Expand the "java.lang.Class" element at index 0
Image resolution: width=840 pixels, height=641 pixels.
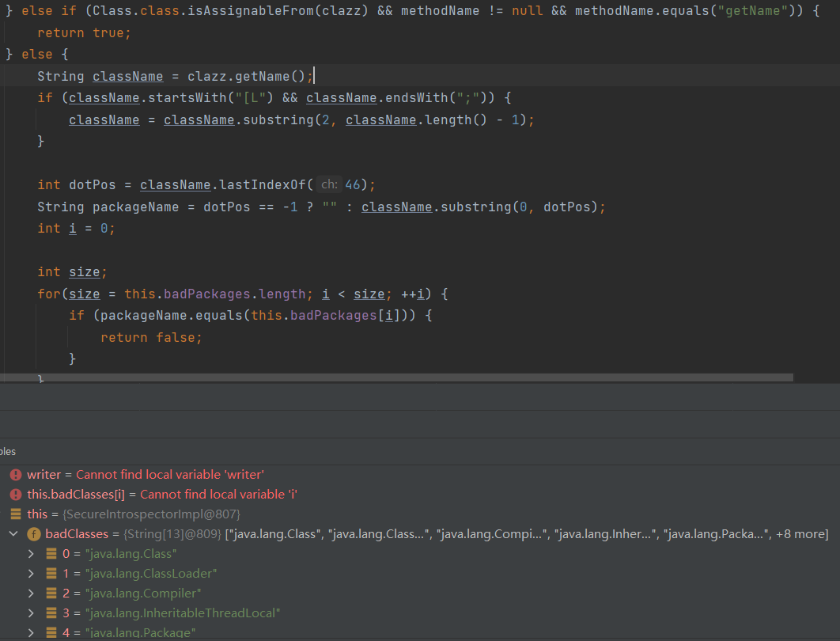coord(31,554)
